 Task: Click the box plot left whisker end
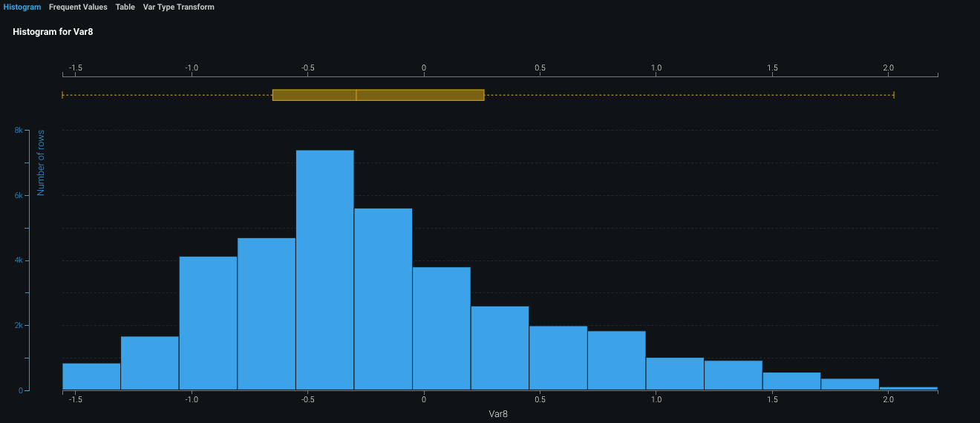[62, 95]
